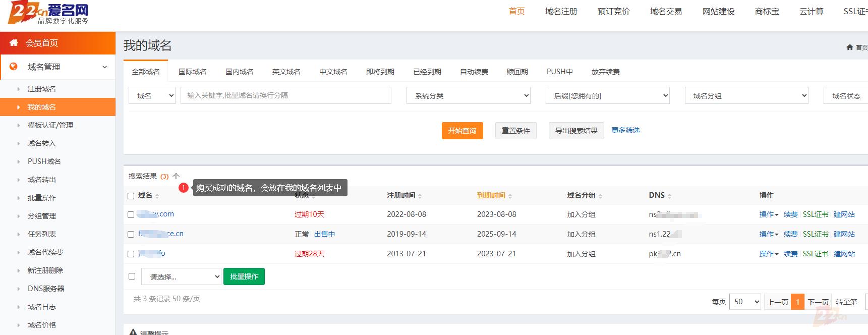
Task: Click the 更多筛选 link
Action: (x=625, y=130)
